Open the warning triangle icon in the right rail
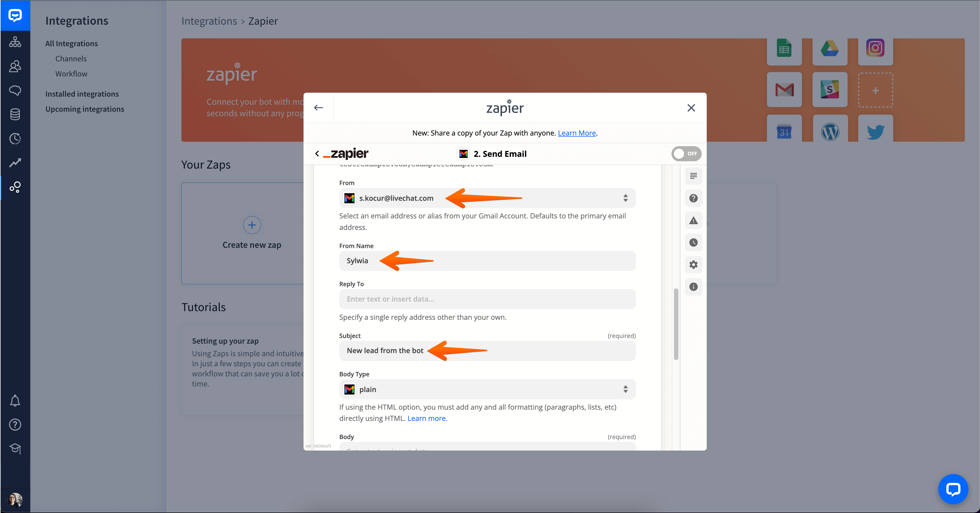Screen dimensions: 980x513 [694, 220]
